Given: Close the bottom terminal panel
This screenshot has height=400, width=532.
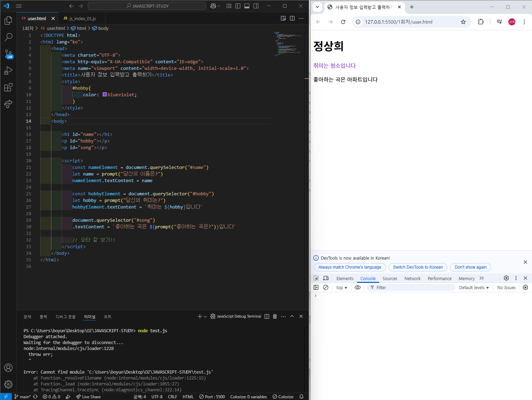Looking at the screenshot, I should 301,316.
